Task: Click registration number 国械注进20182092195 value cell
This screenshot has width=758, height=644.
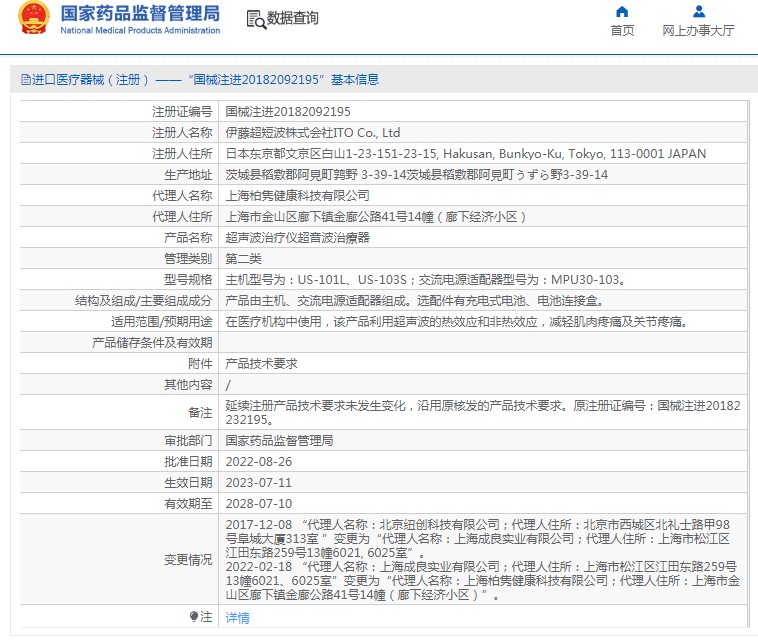Action: click(x=288, y=111)
